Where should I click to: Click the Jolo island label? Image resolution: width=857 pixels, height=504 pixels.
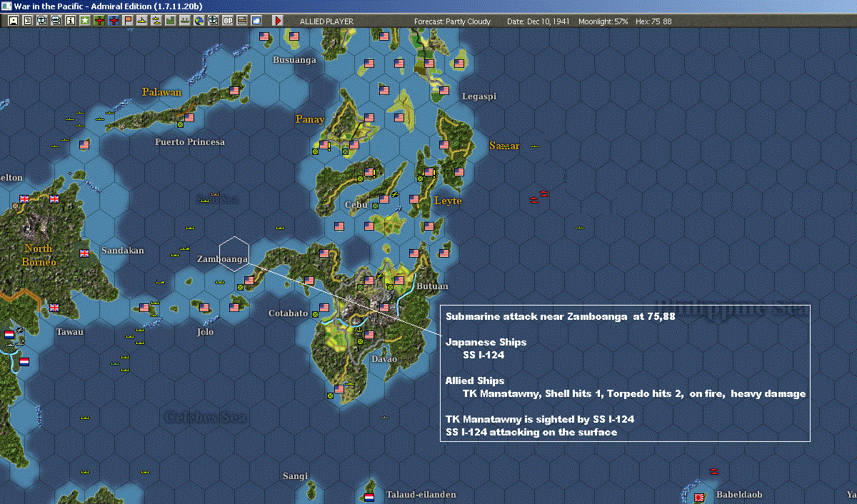pyautogui.click(x=206, y=332)
